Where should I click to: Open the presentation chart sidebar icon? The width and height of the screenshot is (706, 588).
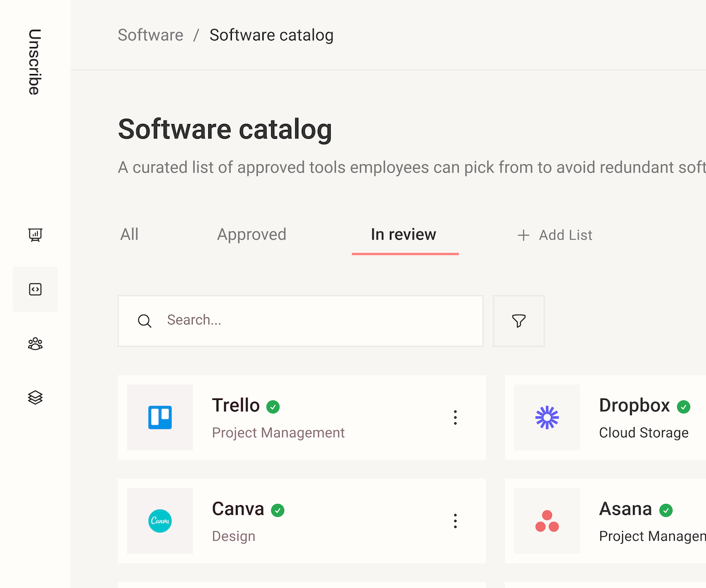click(35, 235)
